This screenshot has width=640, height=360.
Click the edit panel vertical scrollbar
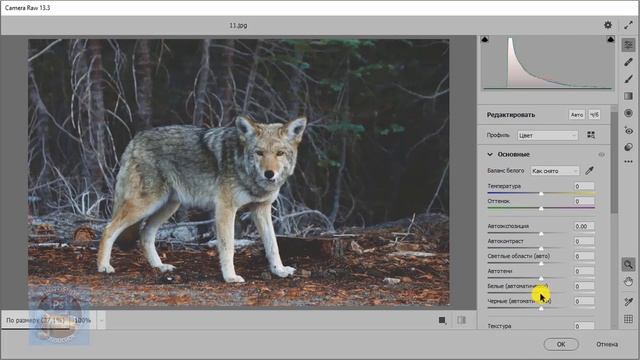point(614,162)
